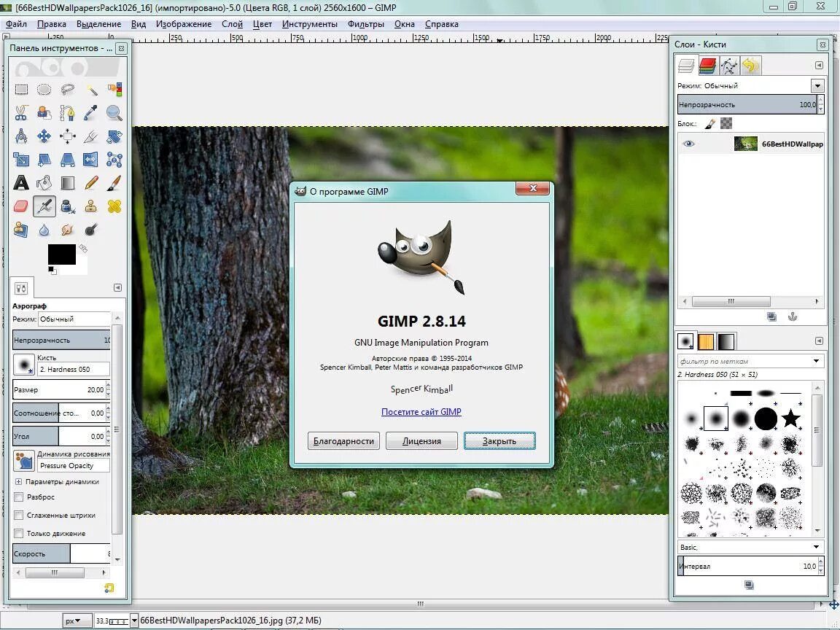The image size is (840, 630).
Task: Click the black foreground color swatch
Action: pyautogui.click(x=61, y=254)
